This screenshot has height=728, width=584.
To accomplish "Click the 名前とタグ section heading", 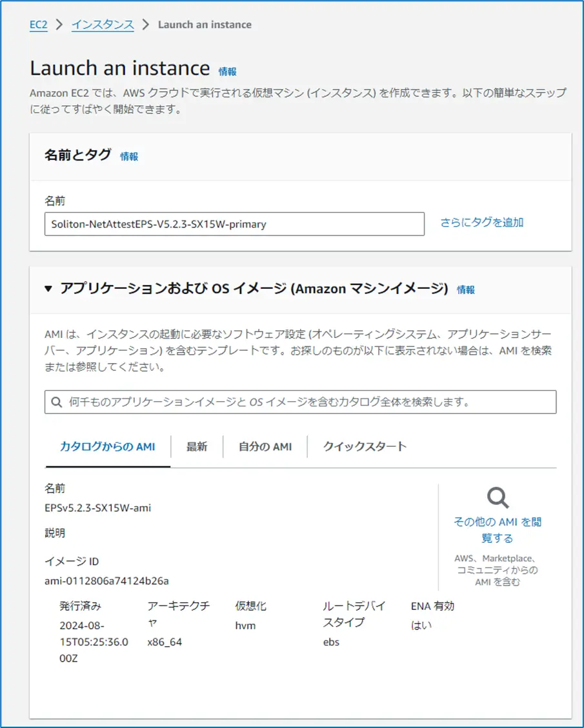I will click(77, 155).
